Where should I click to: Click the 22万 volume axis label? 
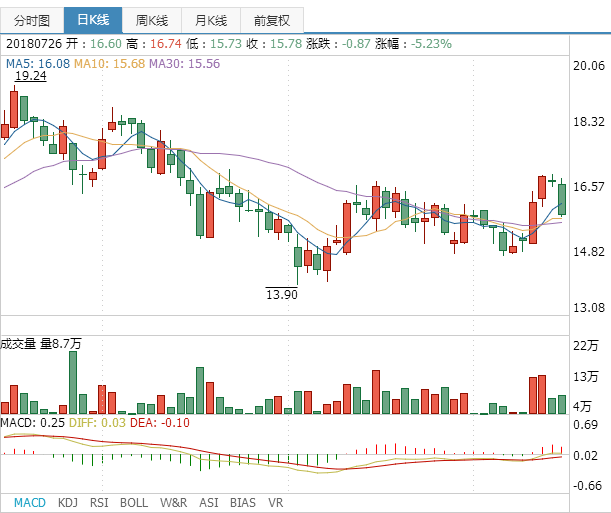[x=585, y=346]
